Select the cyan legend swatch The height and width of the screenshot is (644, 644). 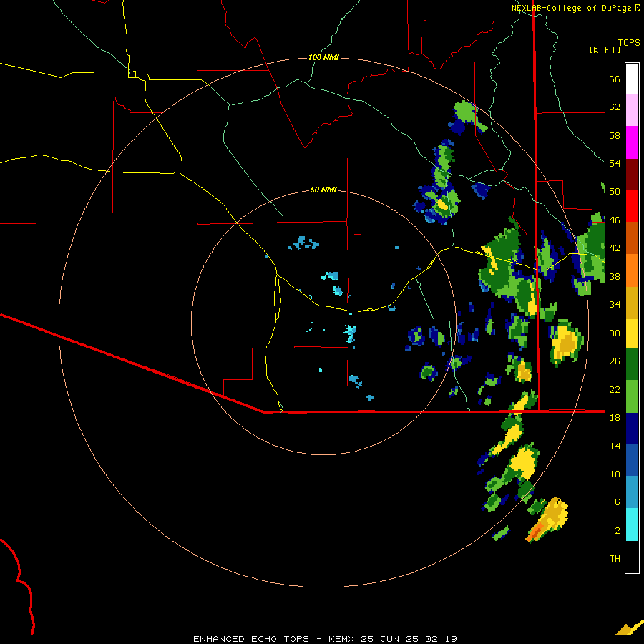(632, 525)
